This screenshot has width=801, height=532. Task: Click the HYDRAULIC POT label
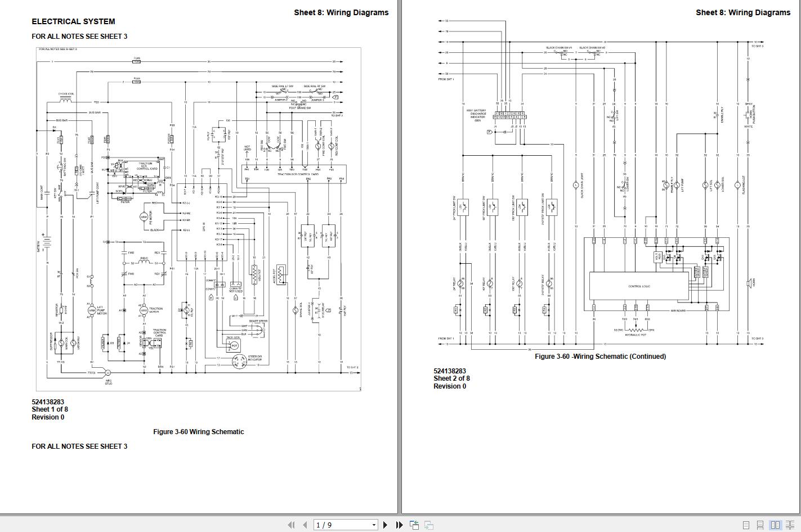point(636,335)
